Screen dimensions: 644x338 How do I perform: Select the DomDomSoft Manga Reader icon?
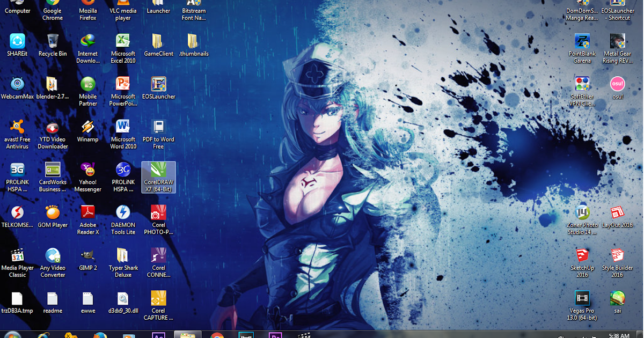point(582,10)
